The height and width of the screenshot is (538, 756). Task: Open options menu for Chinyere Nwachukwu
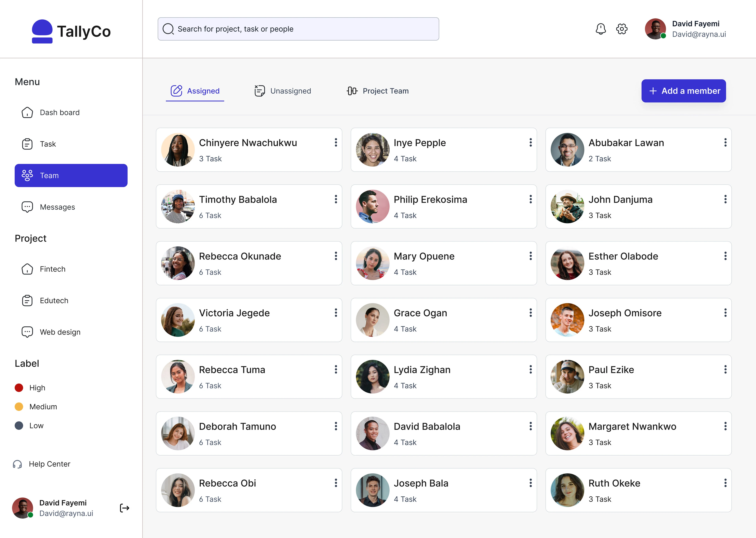pyautogui.click(x=336, y=142)
